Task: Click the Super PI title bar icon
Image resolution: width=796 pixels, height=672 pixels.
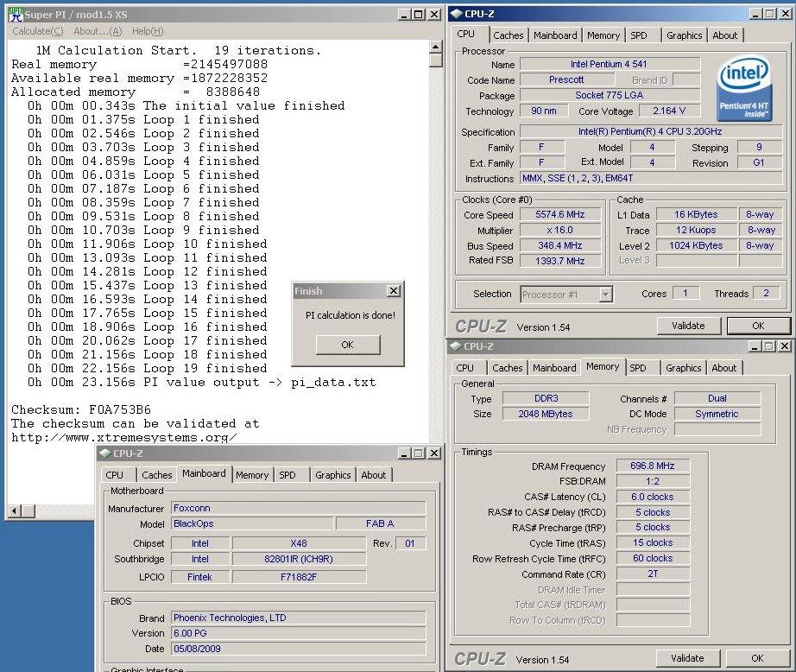Action: (16, 14)
